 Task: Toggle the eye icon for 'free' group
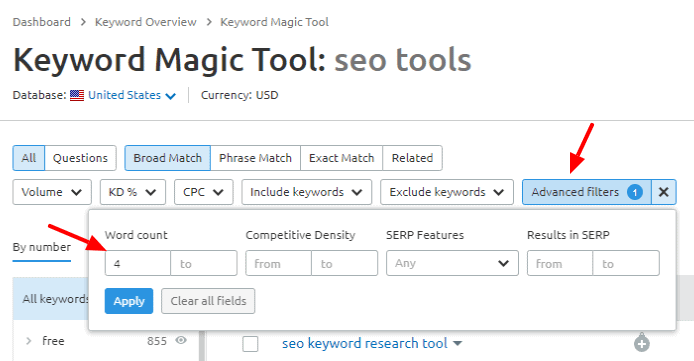181,340
